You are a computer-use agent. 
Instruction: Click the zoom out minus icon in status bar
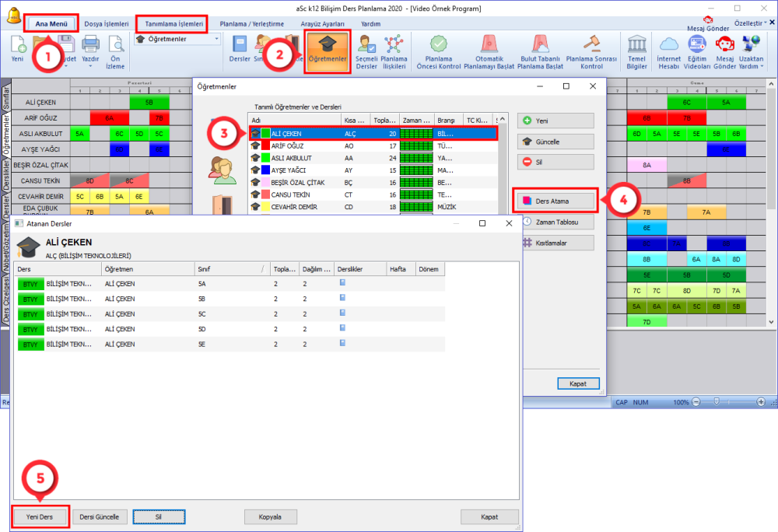click(x=696, y=402)
